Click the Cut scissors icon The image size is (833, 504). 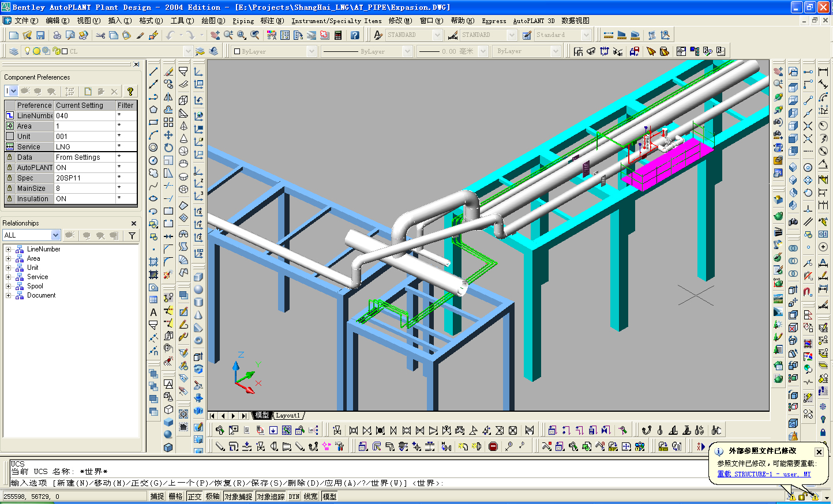(100, 35)
